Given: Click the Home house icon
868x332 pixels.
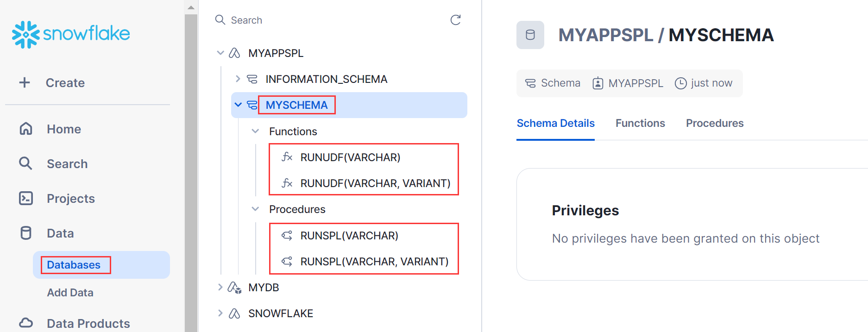Looking at the screenshot, I should tap(26, 129).
